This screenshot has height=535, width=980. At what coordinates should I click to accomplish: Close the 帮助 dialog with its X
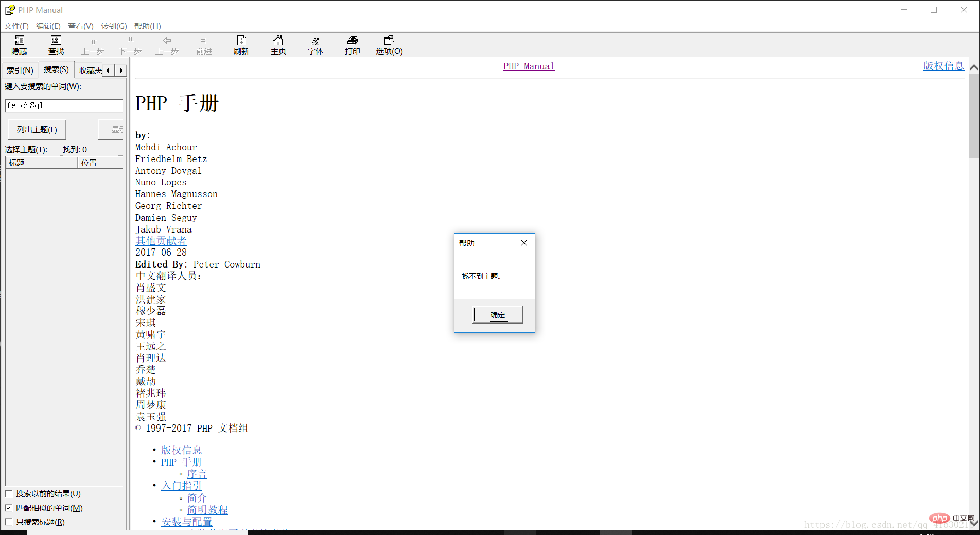pos(524,243)
